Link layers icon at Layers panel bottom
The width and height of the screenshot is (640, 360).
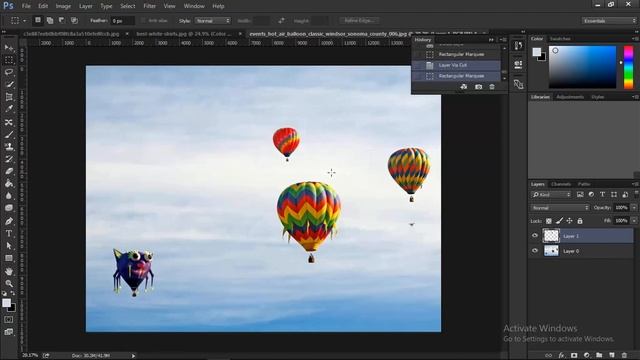(x=549, y=356)
